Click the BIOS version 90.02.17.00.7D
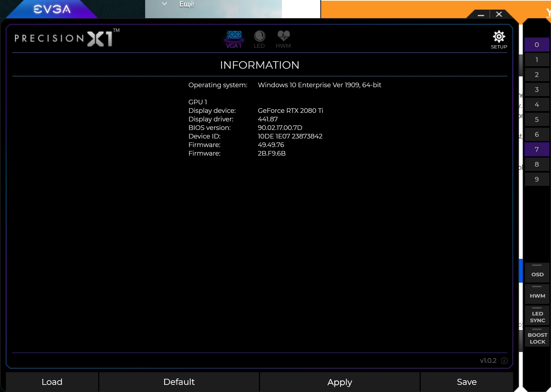The height and width of the screenshot is (392, 551). click(x=280, y=128)
